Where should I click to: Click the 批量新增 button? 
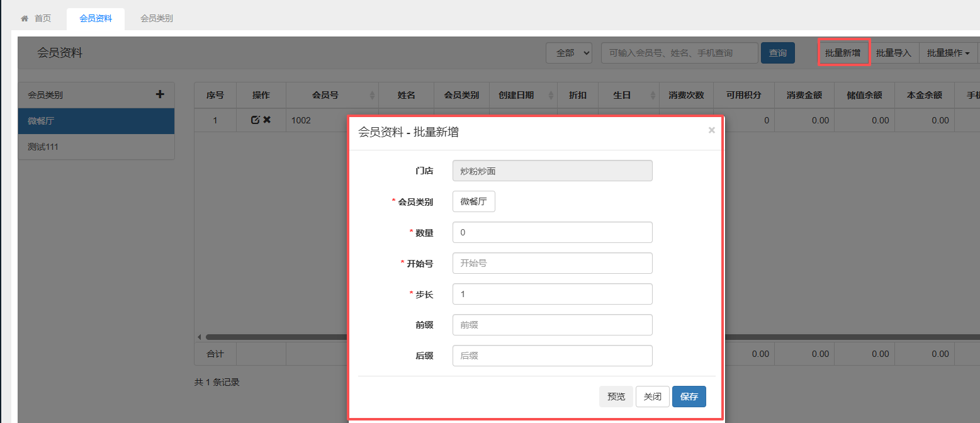tap(843, 53)
